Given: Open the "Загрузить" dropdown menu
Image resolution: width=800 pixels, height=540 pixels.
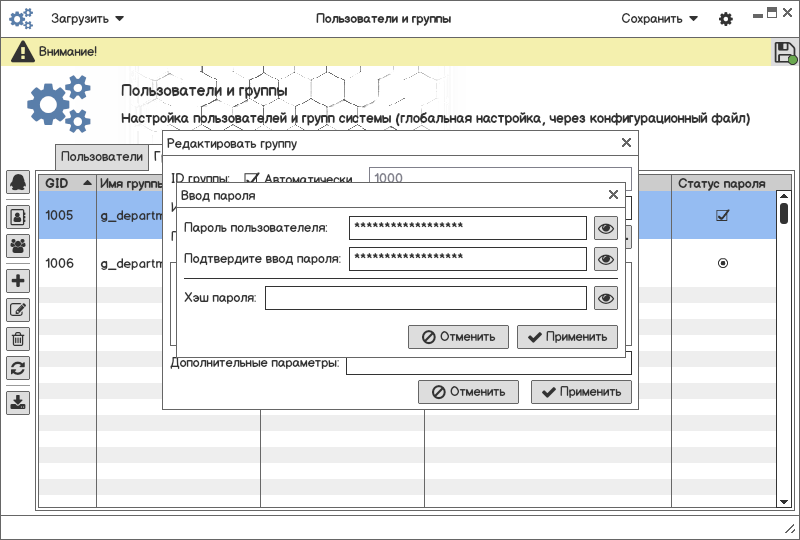Looking at the screenshot, I should coord(88,19).
